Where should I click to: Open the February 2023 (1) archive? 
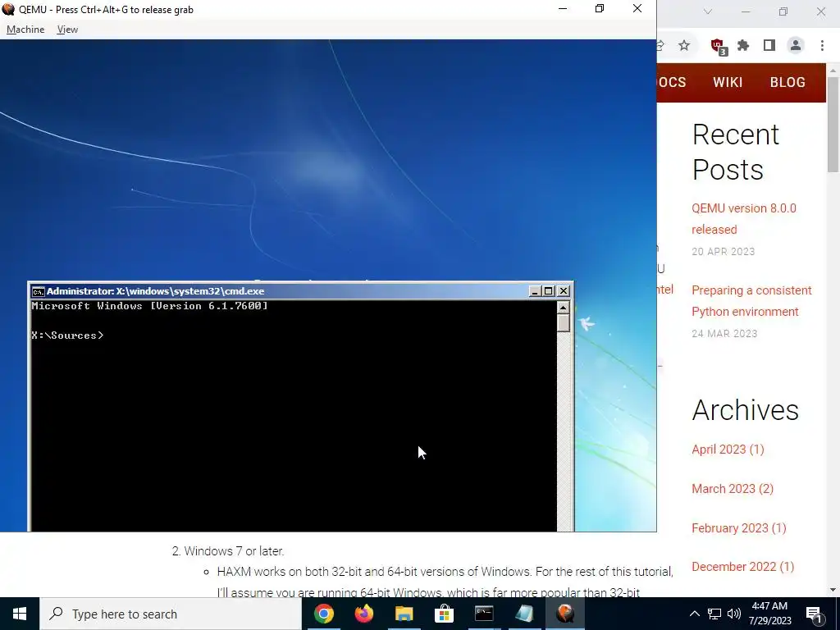739,528
